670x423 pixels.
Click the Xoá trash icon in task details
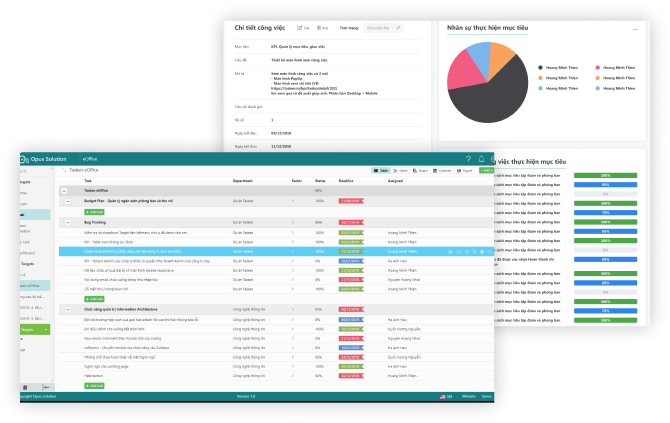point(322,28)
